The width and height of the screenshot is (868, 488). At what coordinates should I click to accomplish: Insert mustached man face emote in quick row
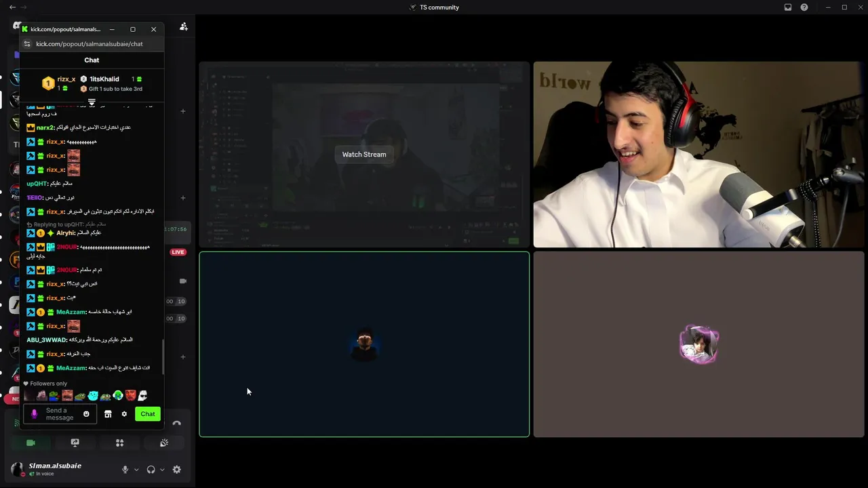pos(67,395)
